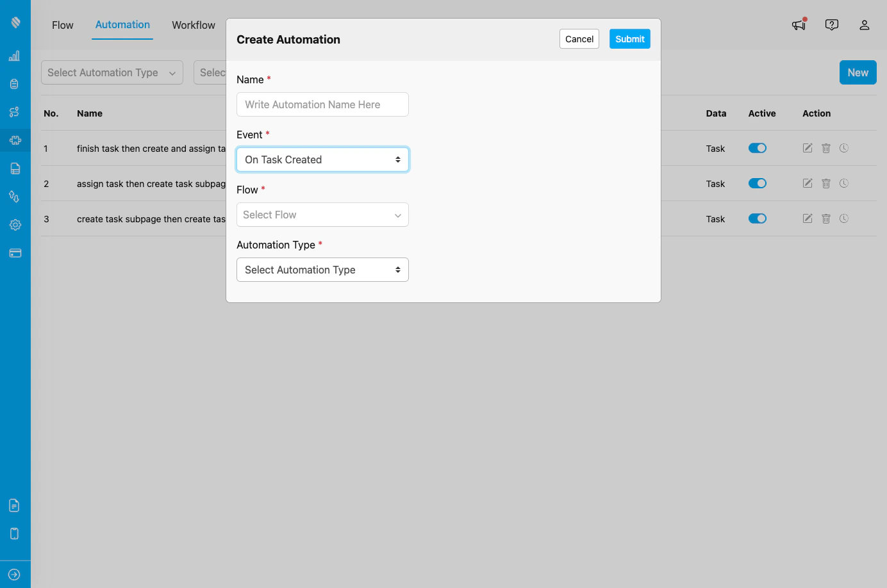The height and width of the screenshot is (588, 887).
Task: Select the analytics bar-chart icon in sidebar
Action: (x=14, y=56)
